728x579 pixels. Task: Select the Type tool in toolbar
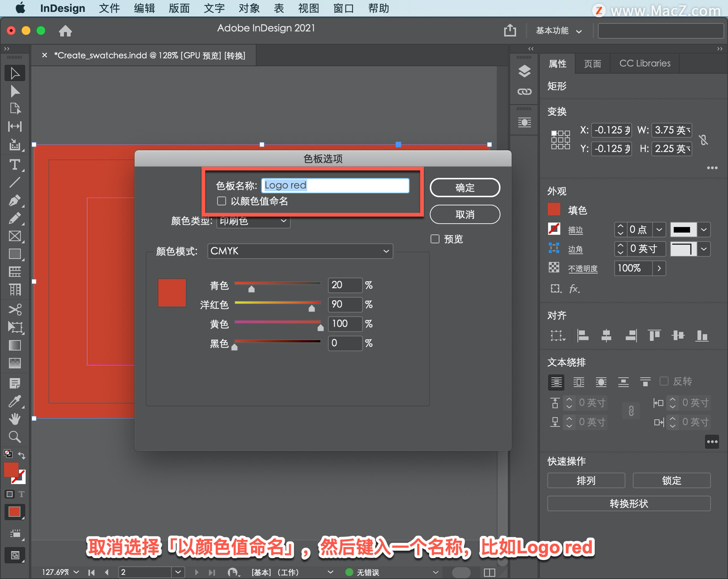(15, 165)
